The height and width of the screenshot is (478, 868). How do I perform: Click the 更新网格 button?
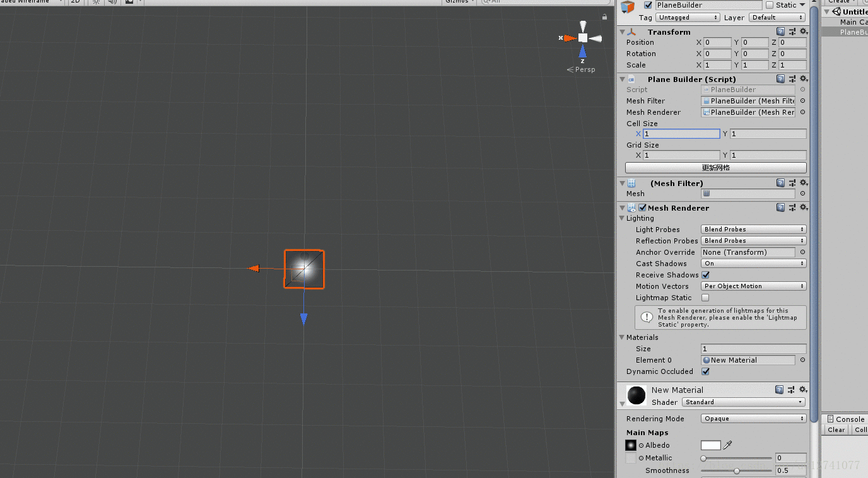(715, 168)
